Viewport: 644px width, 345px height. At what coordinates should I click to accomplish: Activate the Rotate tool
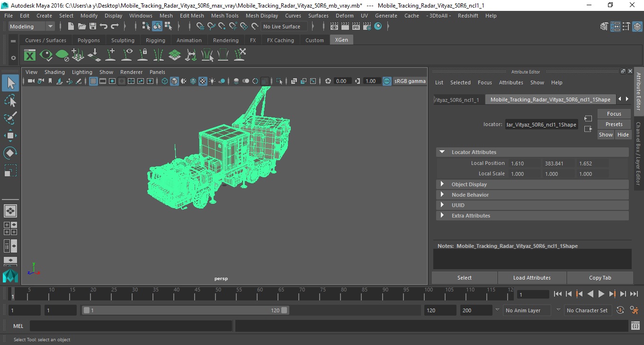coord(10,153)
